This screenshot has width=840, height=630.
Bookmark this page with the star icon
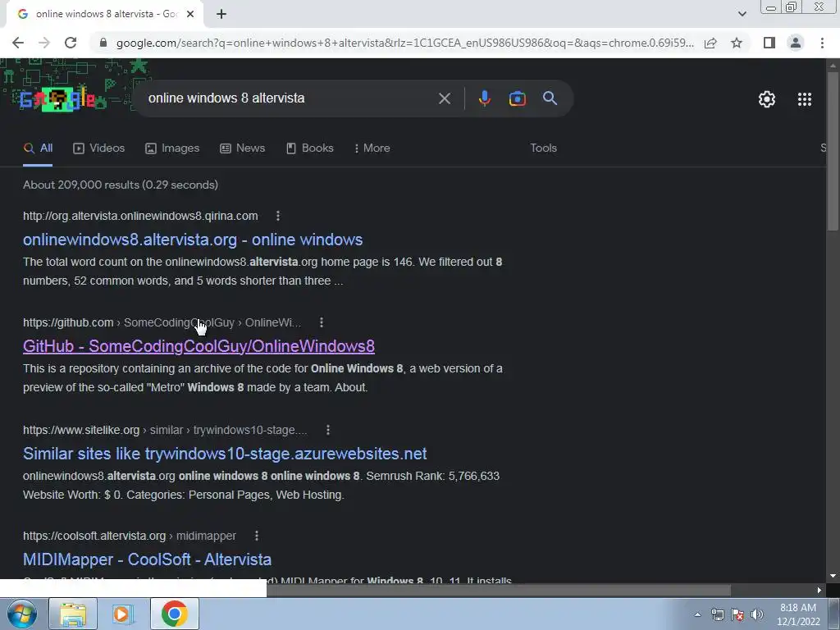(737, 43)
